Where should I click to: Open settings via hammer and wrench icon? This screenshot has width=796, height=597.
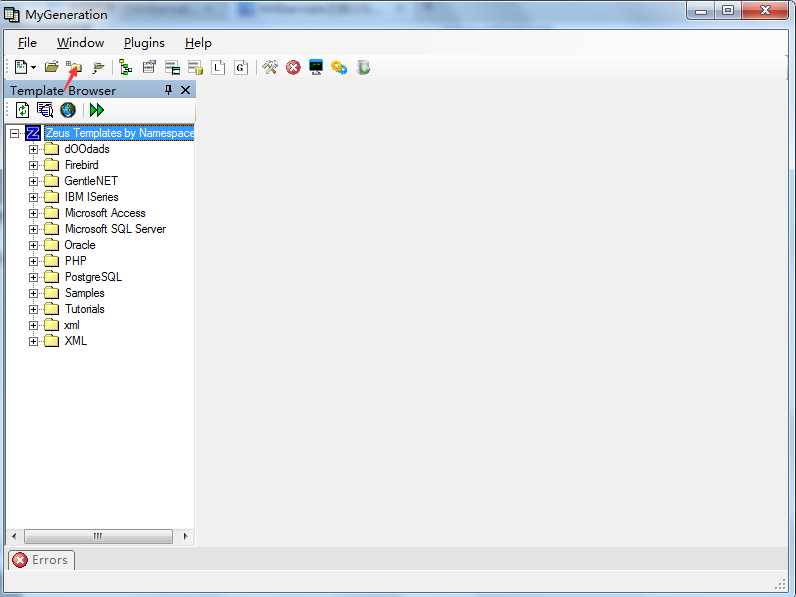[270, 67]
